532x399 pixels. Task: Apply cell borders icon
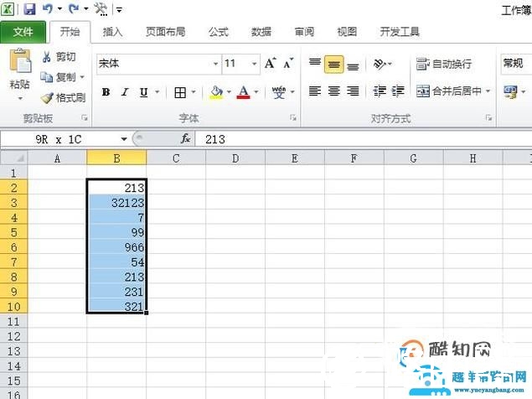(180, 92)
